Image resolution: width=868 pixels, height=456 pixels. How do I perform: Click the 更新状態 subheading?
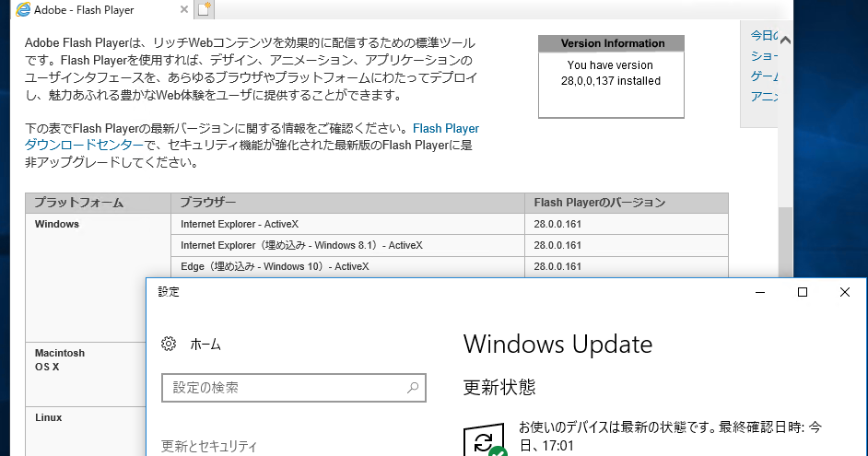coord(499,387)
